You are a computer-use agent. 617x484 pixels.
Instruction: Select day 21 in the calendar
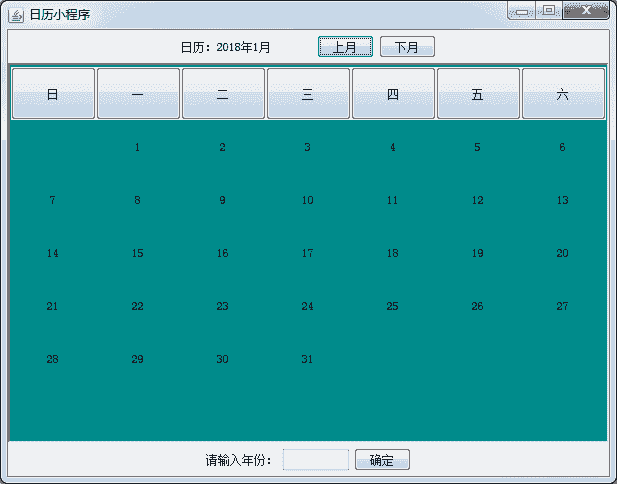click(x=52, y=306)
